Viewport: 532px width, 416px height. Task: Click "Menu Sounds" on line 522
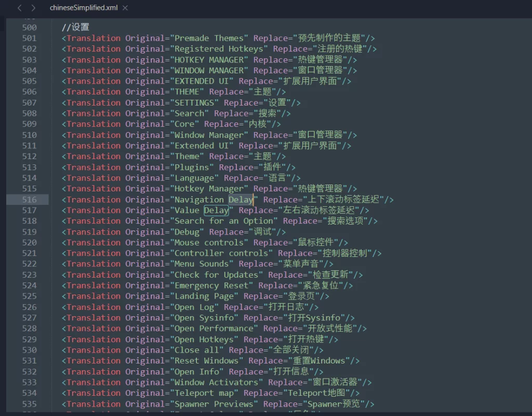tap(202, 264)
